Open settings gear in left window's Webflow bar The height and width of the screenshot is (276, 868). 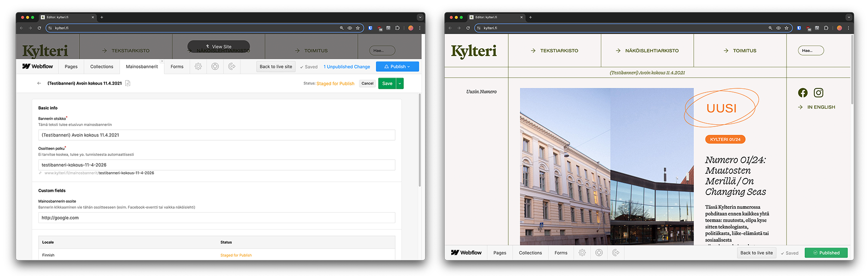[x=198, y=67]
